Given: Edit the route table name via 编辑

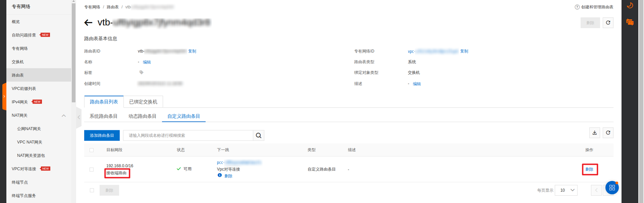Looking at the screenshot, I should point(147,62).
